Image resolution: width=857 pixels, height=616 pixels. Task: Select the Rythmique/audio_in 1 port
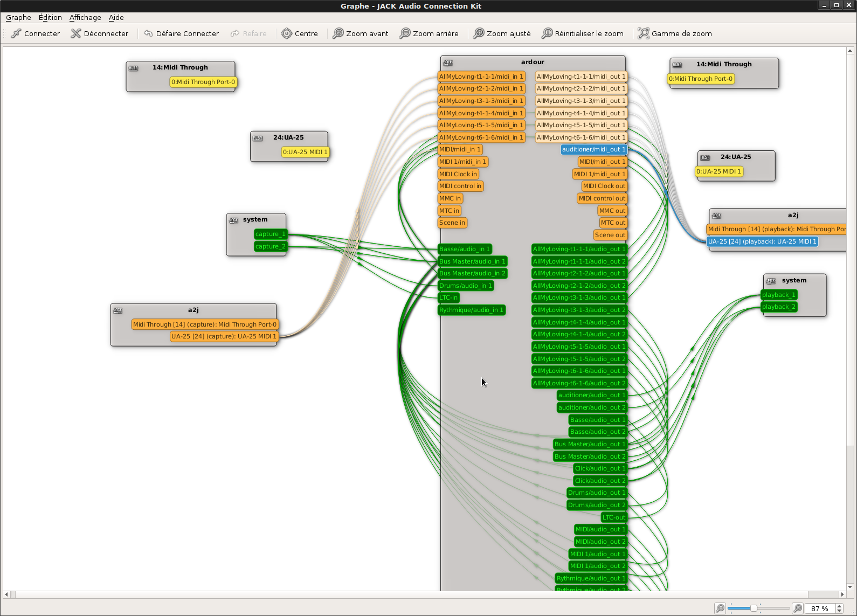coord(472,310)
